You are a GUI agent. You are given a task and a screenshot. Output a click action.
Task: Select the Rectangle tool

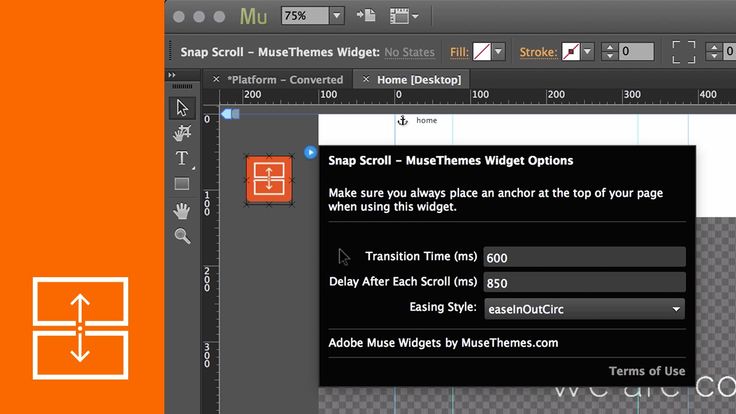pyautogui.click(x=182, y=184)
